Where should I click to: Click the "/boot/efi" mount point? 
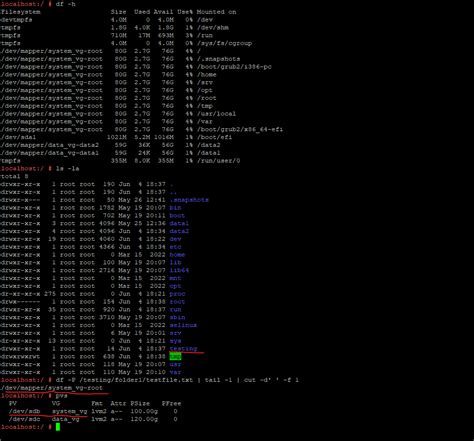click(x=214, y=137)
